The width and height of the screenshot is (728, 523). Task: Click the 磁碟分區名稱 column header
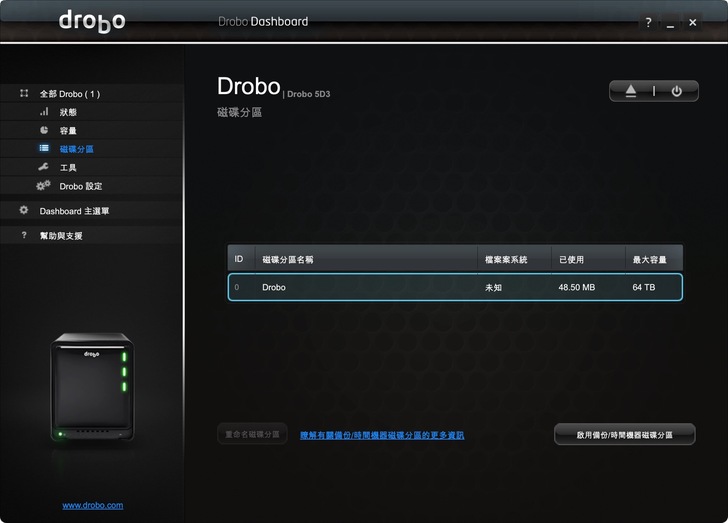point(366,259)
